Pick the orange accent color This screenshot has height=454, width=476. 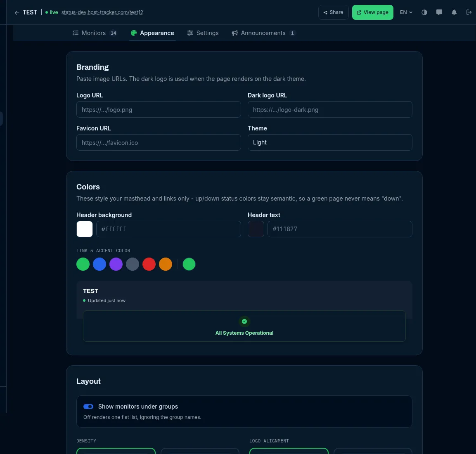pyautogui.click(x=166, y=264)
